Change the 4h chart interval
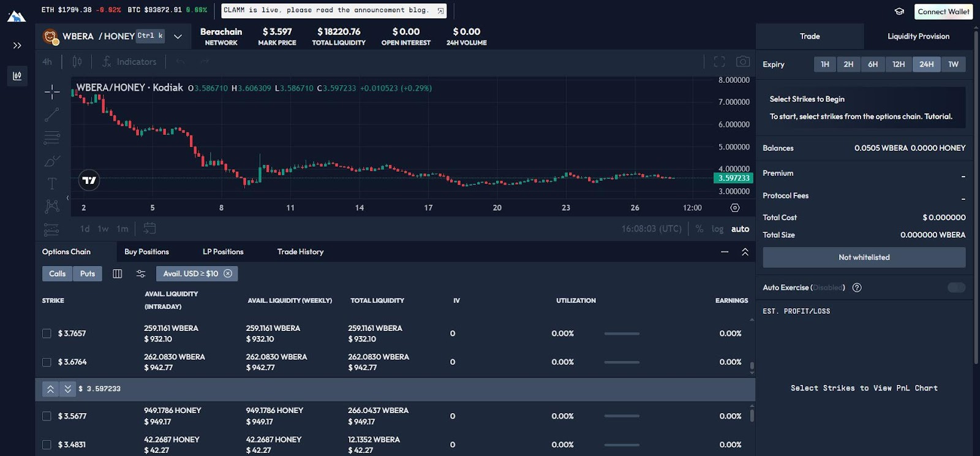This screenshot has height=456, width=980. (x=47, y=62)
